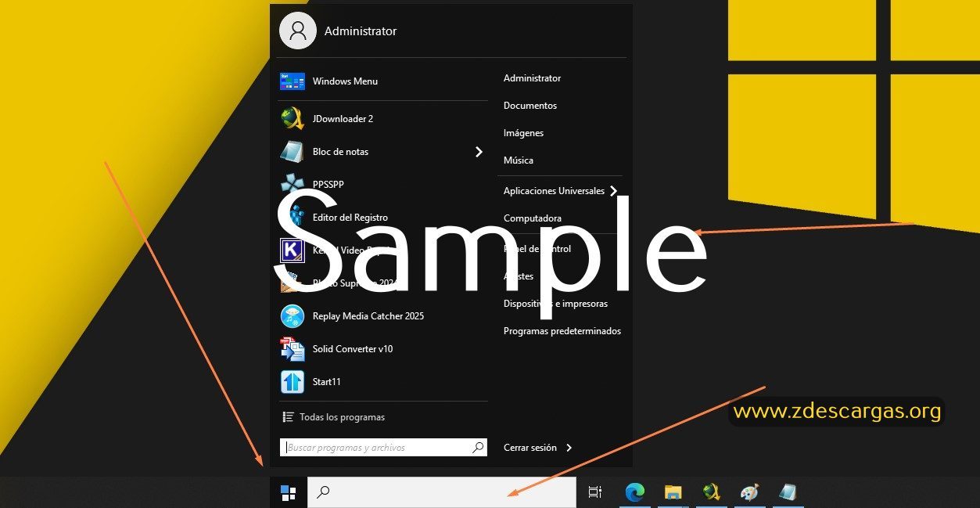The image size is (980, 508).
Task: Open Imágenes from the right column
Action: coord(523,133)
